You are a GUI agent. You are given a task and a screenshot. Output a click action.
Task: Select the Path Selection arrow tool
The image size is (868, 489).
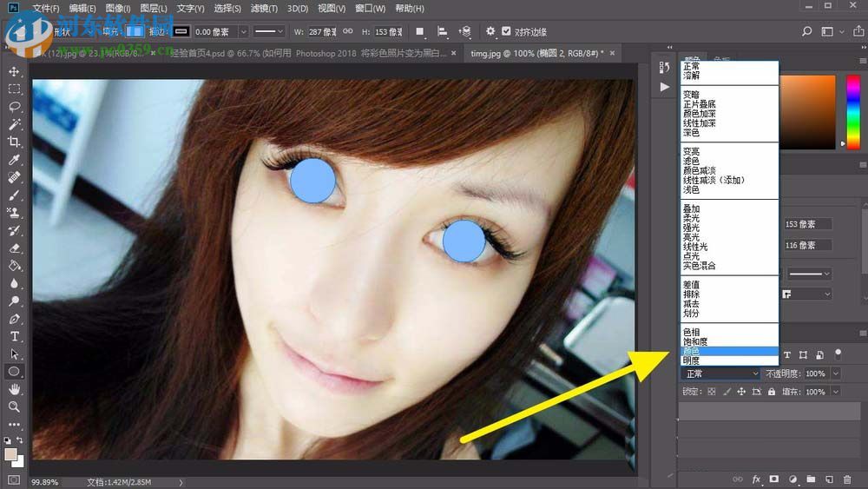(x=14, y=354)
